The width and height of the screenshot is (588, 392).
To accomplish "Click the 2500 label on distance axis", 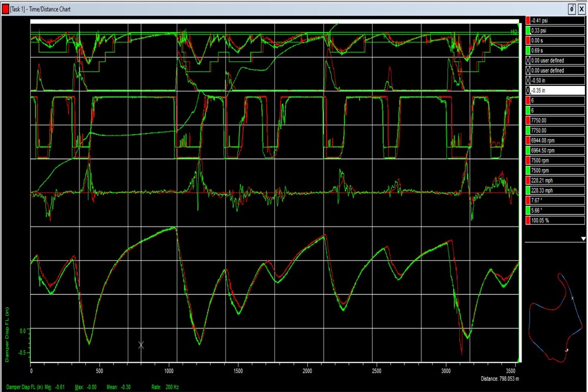I will 377,371.
